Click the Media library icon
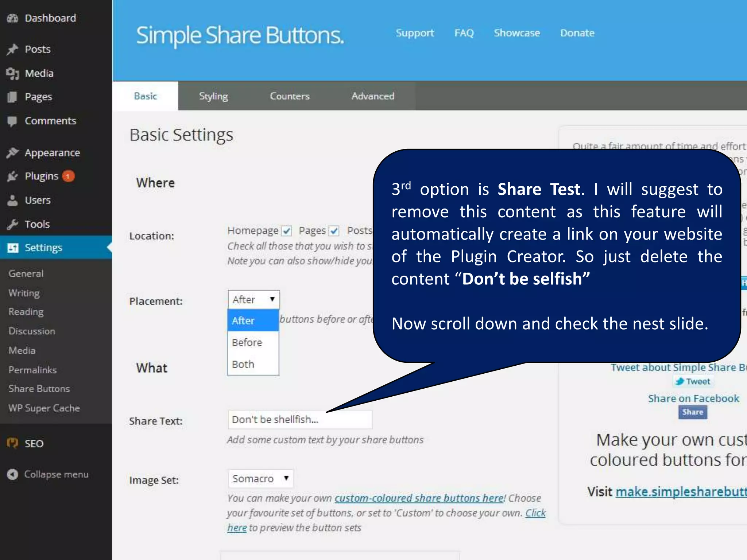The width and height of the screenshot is (747, 560). pyautogui.click(x=12, y=73)
